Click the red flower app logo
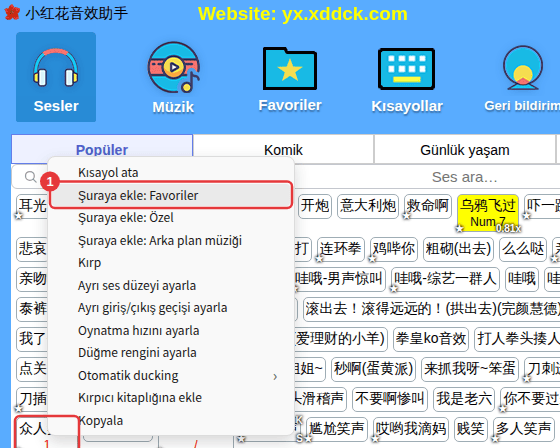The width and height of the screenshot is (560, 448). click(x=12, y=13)
